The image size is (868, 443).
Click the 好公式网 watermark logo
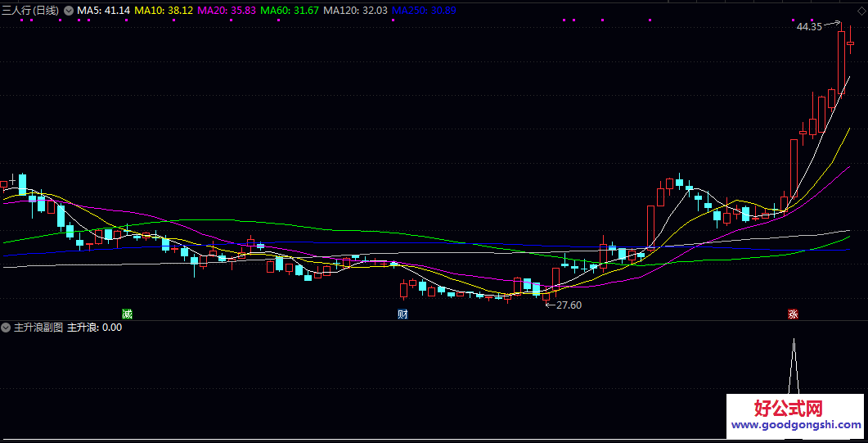pyautogui.click(x=787, y=408)
